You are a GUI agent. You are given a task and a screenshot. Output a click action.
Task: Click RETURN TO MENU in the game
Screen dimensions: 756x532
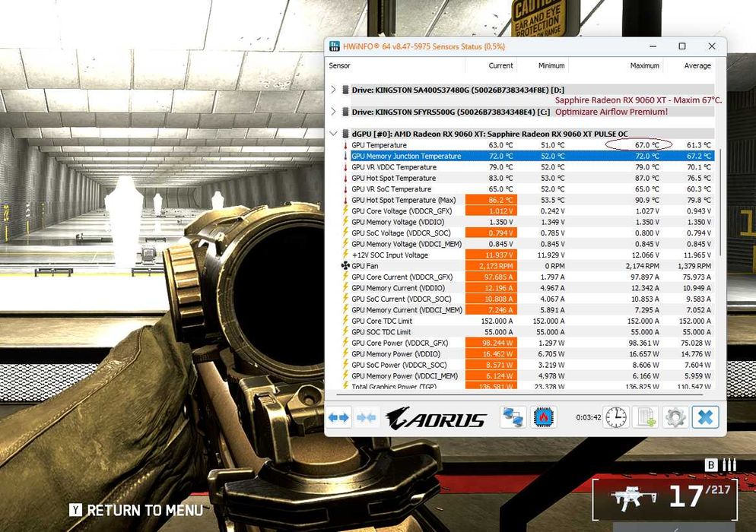pyautogui.click(x=145, y=510)
